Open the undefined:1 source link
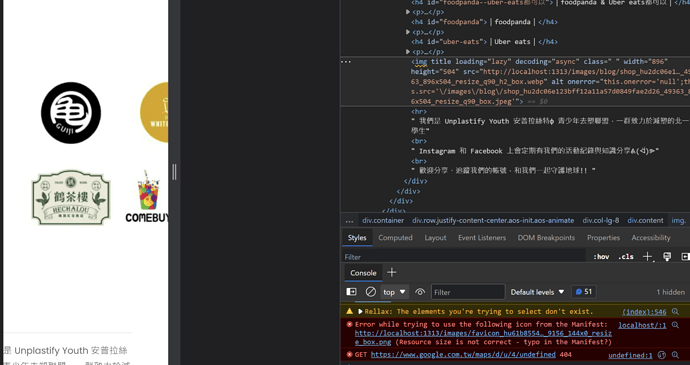The height and width of the screenshot is (365, 690). click(630, 355)
